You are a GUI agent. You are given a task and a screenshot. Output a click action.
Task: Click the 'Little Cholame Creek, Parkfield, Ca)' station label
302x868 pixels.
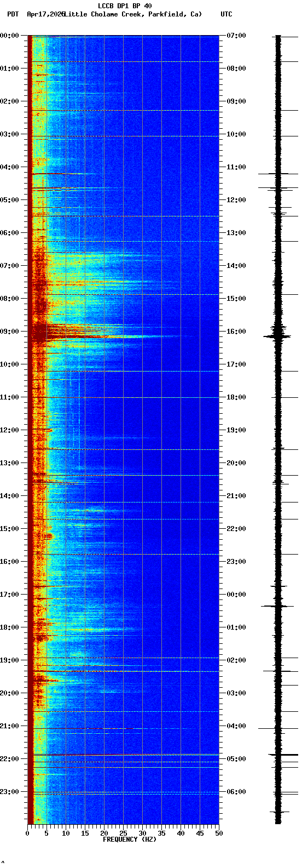132,14
